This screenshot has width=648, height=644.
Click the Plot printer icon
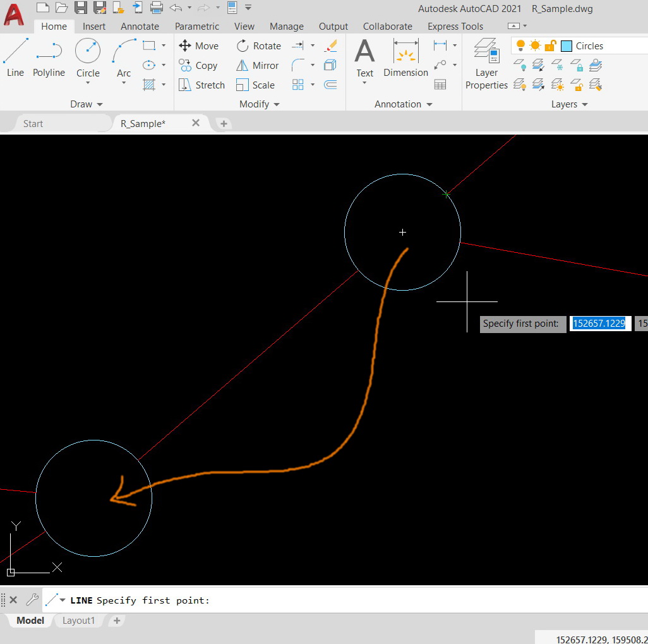157,8
